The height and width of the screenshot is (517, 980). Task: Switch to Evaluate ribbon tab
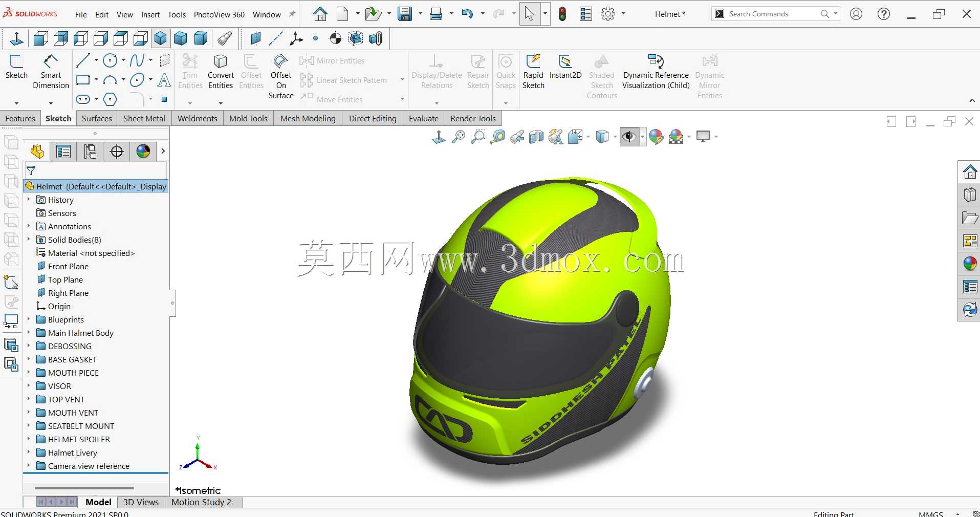[424, 118]
